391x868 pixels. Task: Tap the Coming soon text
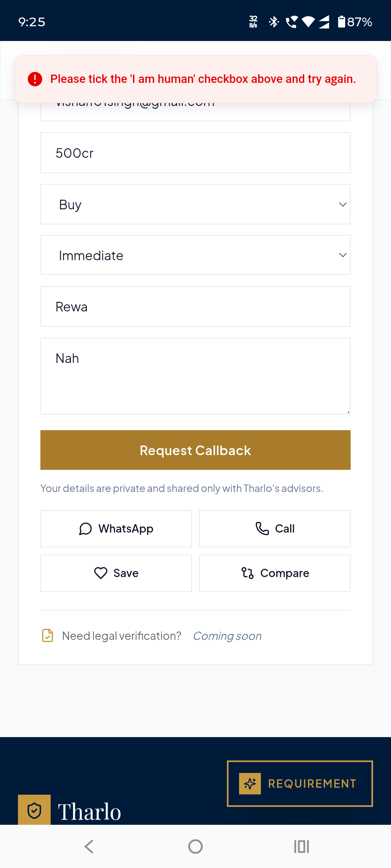227,636
